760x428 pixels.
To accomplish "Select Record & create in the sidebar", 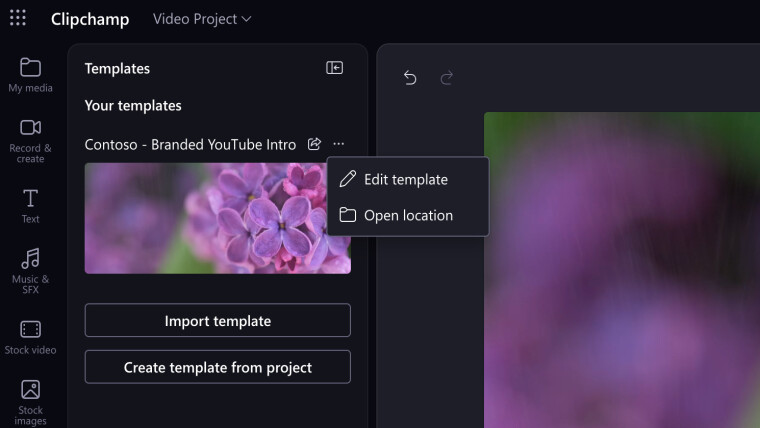I will (x=30, y=141).
